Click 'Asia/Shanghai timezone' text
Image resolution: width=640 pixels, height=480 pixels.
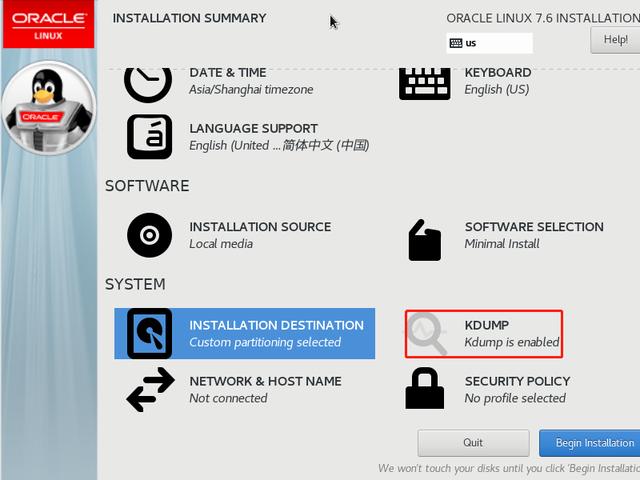pos(251,89)
